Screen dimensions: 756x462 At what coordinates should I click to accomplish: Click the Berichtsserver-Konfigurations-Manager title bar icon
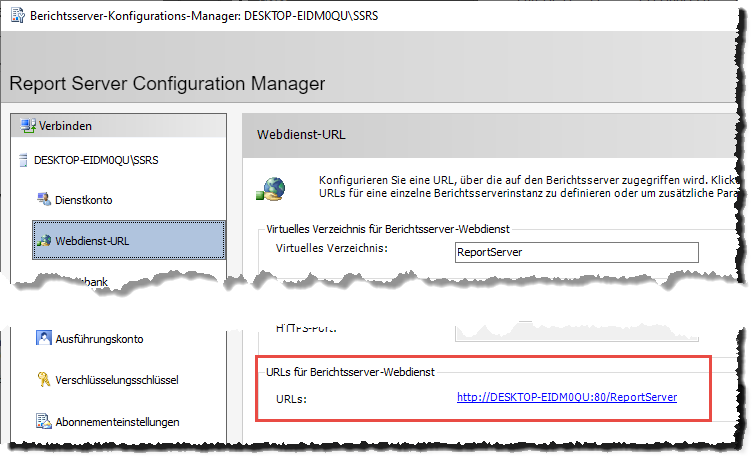18,15
